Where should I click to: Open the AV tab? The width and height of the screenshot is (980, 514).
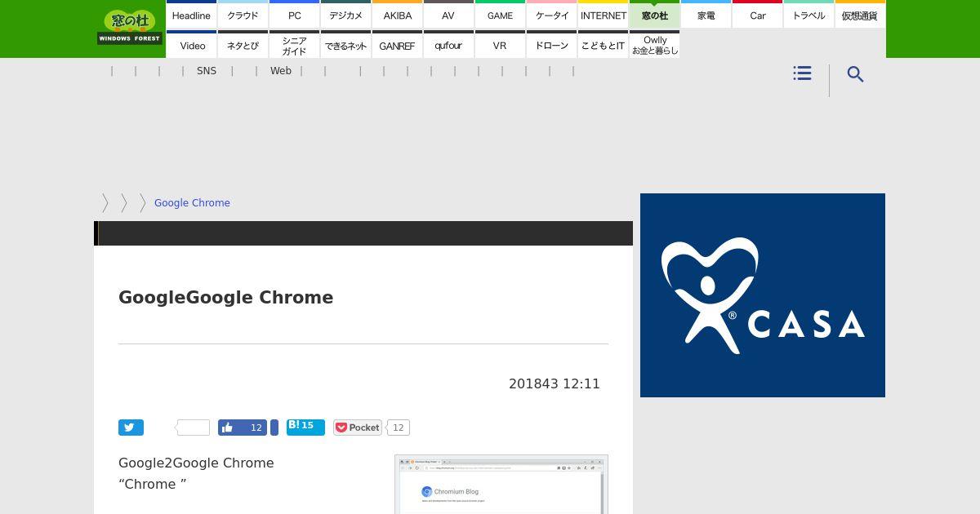[448, 15]
